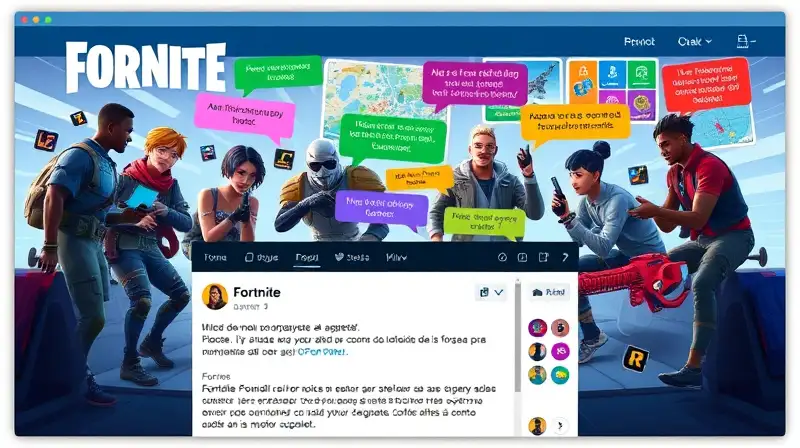
Task: Click the share arrow icon in panel bar
Action: pyautogui.click(x=543, y=257)
